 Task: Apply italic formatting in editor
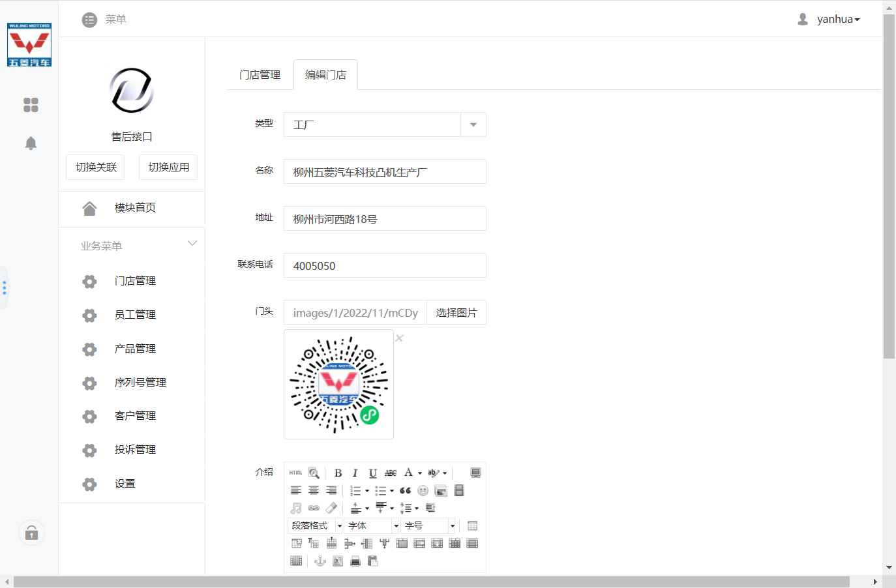pyautogui.click(x=355, y=473)
